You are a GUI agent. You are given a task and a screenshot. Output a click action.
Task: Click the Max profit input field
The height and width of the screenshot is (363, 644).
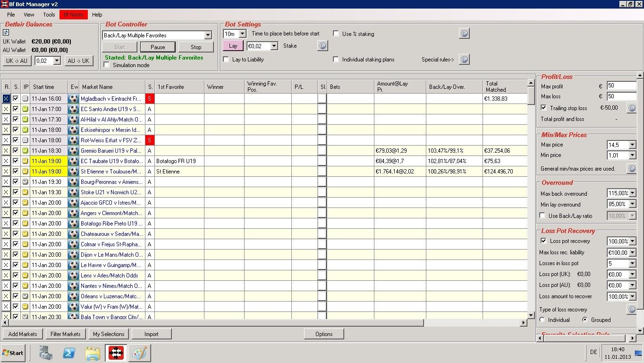pos(621,86)
